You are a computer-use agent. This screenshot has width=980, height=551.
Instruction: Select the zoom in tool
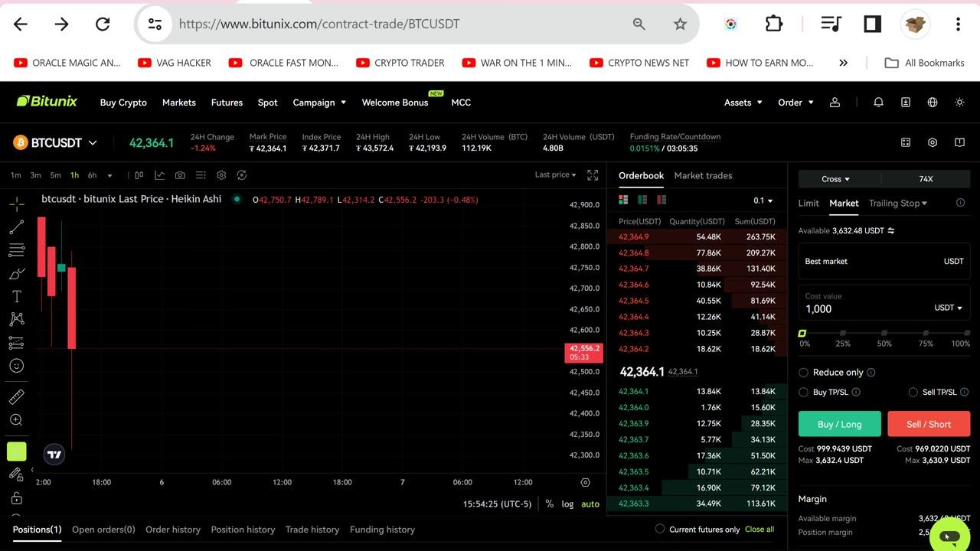(x=16, y=419)
